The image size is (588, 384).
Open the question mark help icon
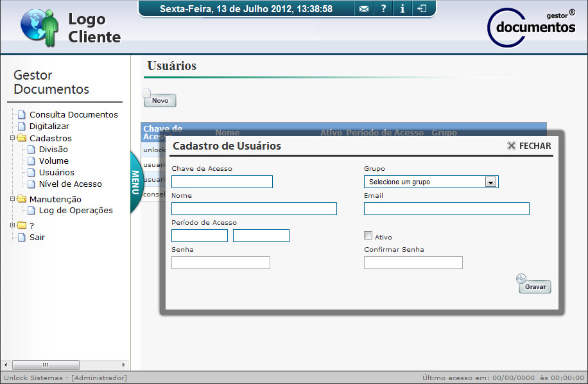tap(383, 9)
